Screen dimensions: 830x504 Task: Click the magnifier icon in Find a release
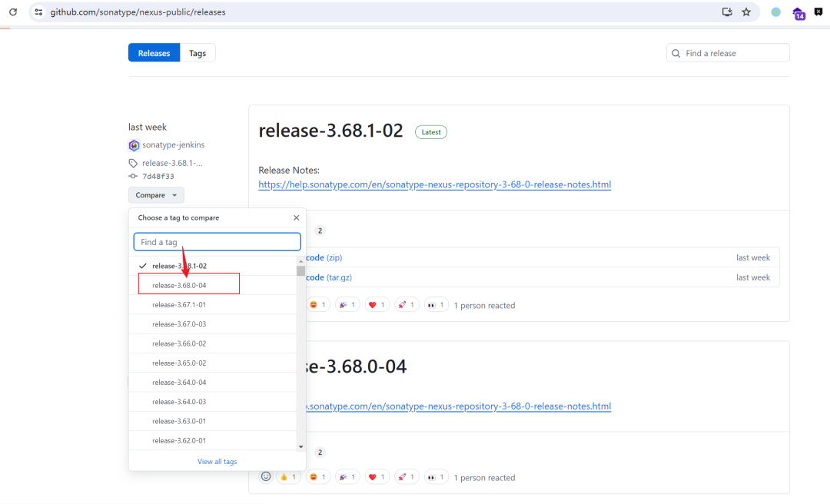pos(676,54)
